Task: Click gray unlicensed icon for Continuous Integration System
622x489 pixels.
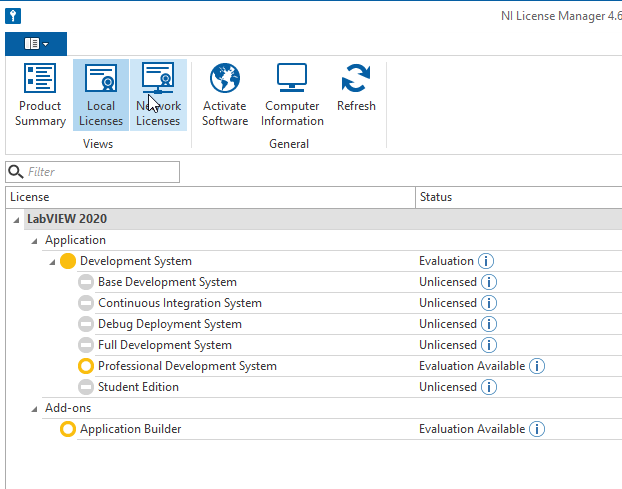Action: (x=86, y=303)
